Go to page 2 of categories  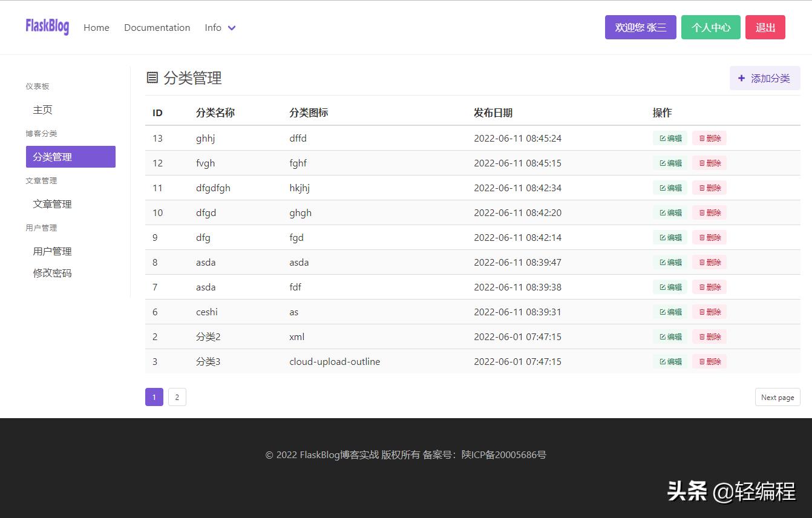(x=177, y=397)
